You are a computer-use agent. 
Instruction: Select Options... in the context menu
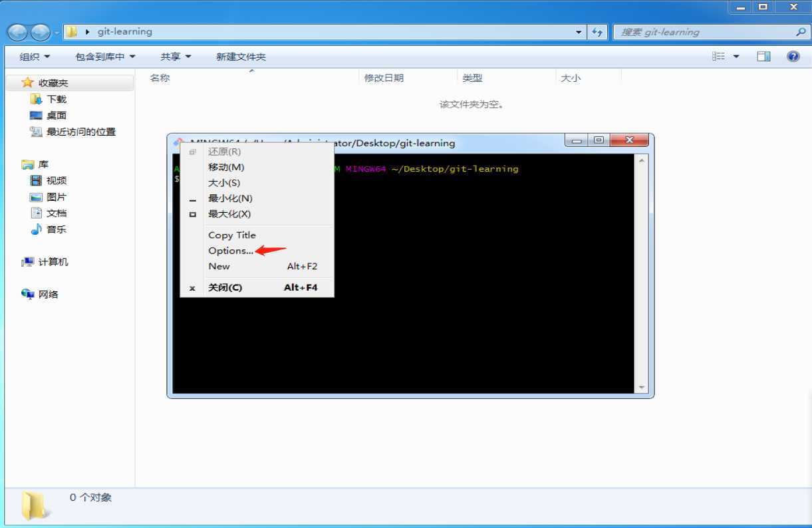(x=230, y=251)
